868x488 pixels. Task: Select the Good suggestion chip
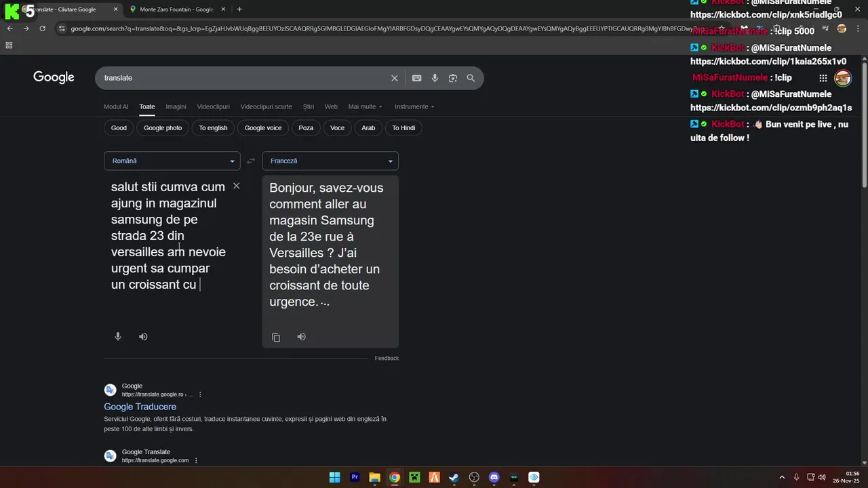tap(119, 127)
